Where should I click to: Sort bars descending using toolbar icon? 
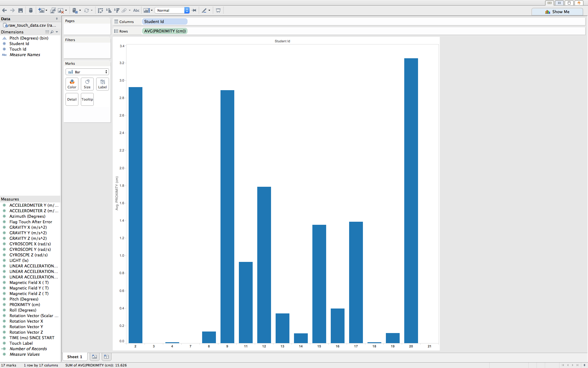(x=116, y=10)
